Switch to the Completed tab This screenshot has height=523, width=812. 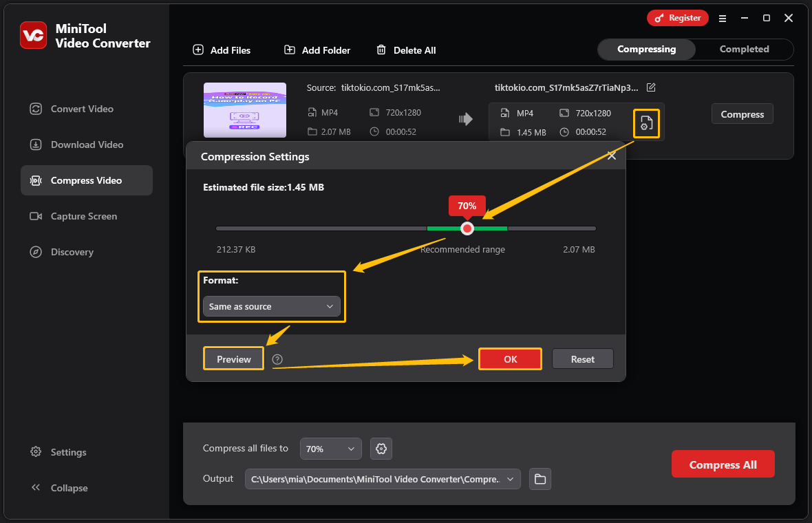coord(744,49)
